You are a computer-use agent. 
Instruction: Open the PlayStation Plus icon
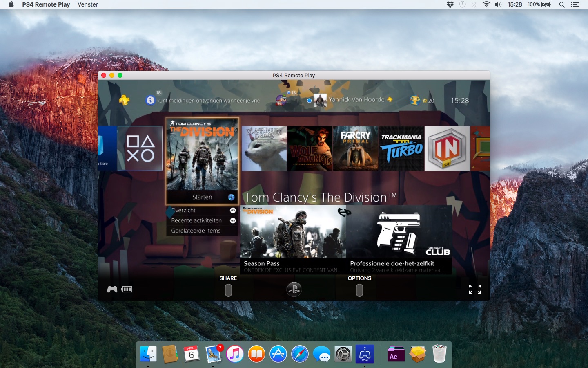(x=124, y=100)
